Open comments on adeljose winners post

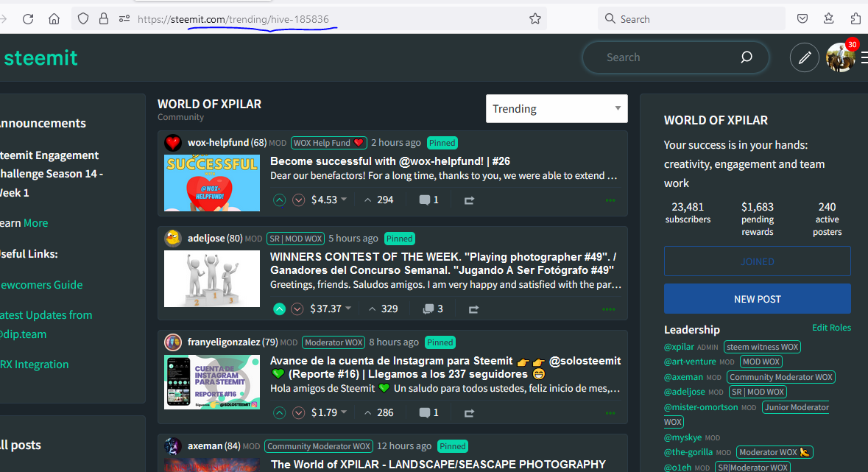tap(432, 309)
